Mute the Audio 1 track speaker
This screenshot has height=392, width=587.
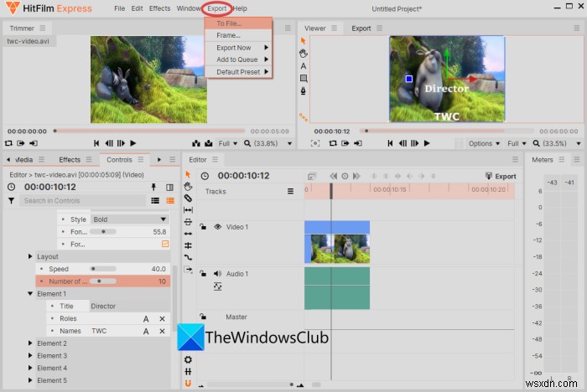click(x=217, y=273)
